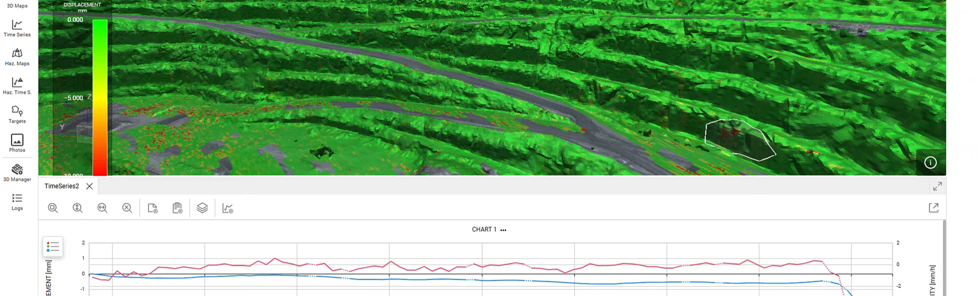
Task: Pop out chart in external window
Action: pos(933,208)
